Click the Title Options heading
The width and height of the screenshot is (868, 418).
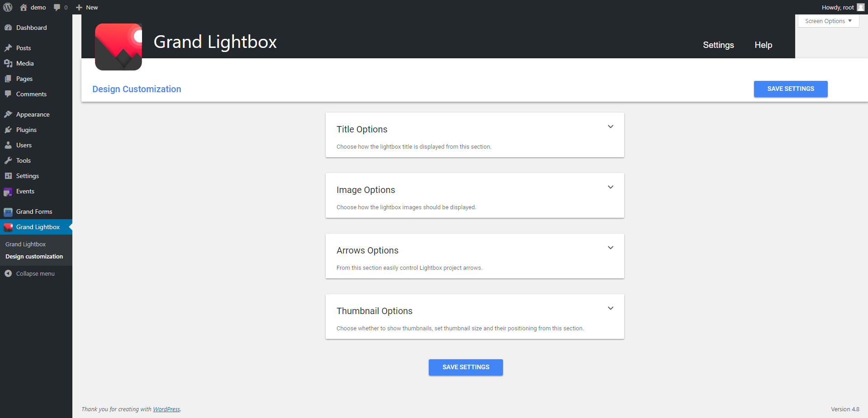362,129
